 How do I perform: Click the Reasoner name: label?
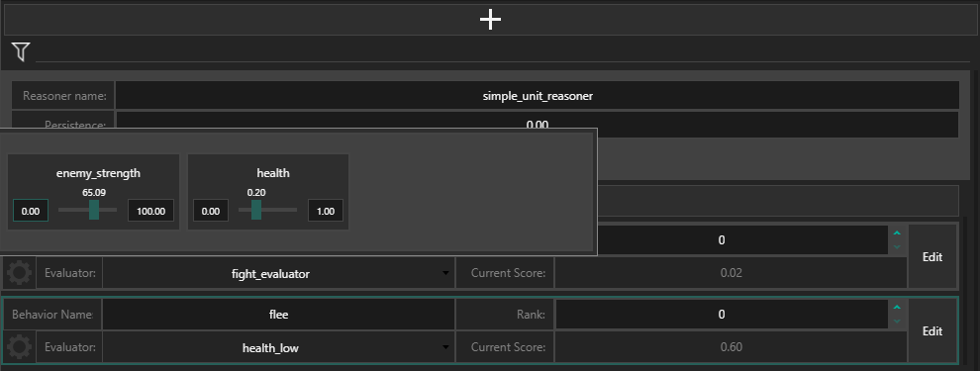point(64,96)
